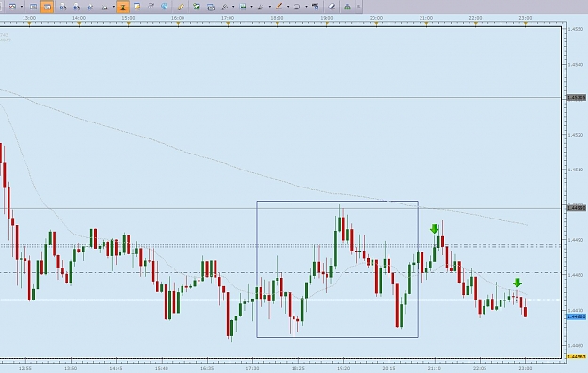Click the blue globe icon
Image resolution: width=588 pixels, height=373 pixels.
click(165, 7)
